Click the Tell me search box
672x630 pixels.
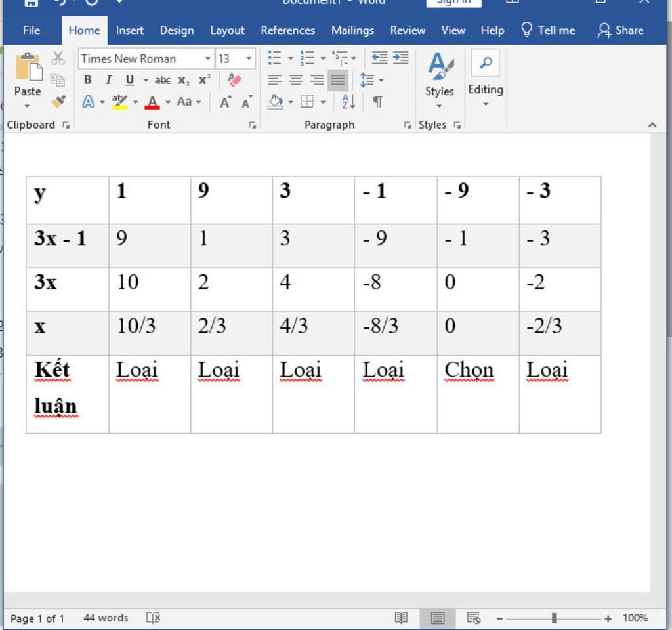click(548, 30)
